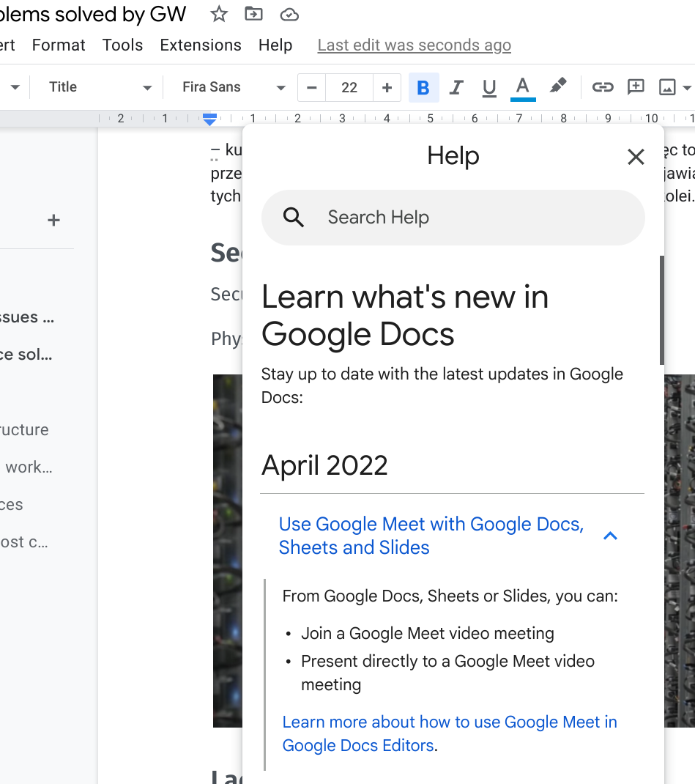Open the Format menu
Viewport: 695px width, 784px height.
[59, 45]
